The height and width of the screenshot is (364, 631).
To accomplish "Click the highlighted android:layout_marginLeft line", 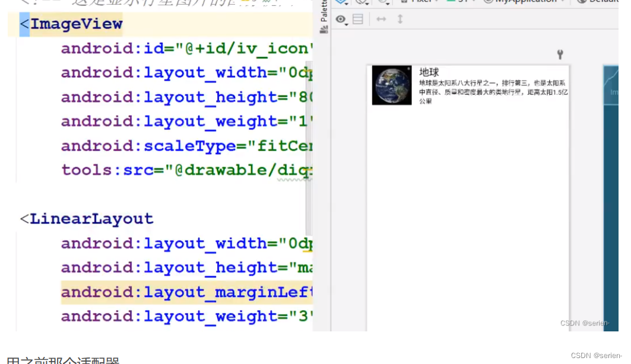I will pyautogui.click(x=186, y=292).
